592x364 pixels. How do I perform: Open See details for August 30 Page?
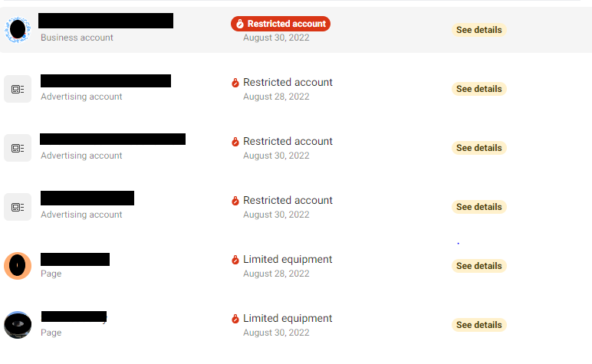tap(479, 325)
